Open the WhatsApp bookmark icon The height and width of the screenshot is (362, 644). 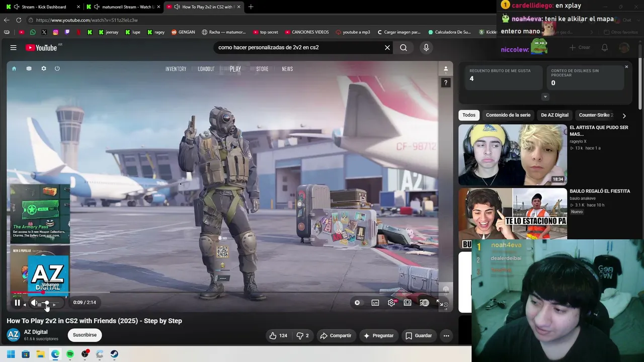(x=33, y=32)
